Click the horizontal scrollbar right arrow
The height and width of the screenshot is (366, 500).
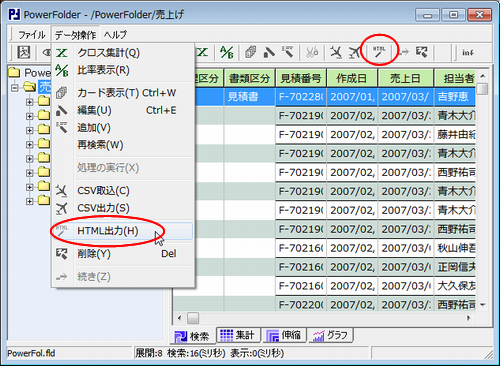click(468, 318)
